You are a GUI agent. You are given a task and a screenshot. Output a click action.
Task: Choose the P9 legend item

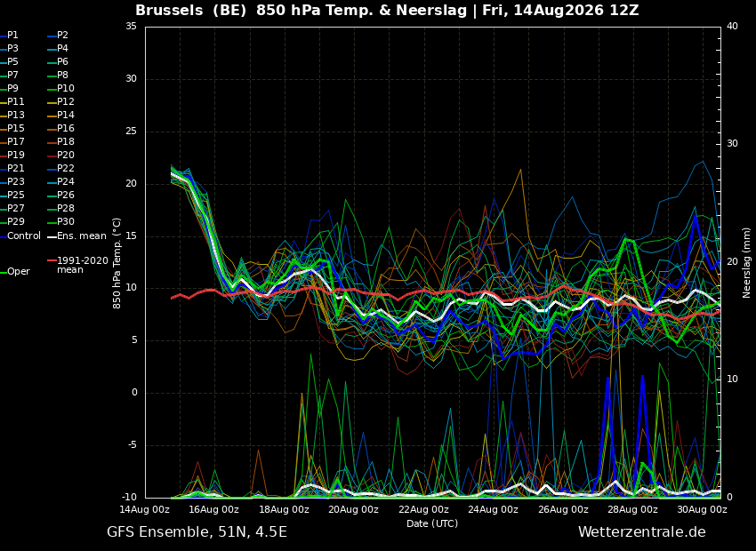[9, 89]
